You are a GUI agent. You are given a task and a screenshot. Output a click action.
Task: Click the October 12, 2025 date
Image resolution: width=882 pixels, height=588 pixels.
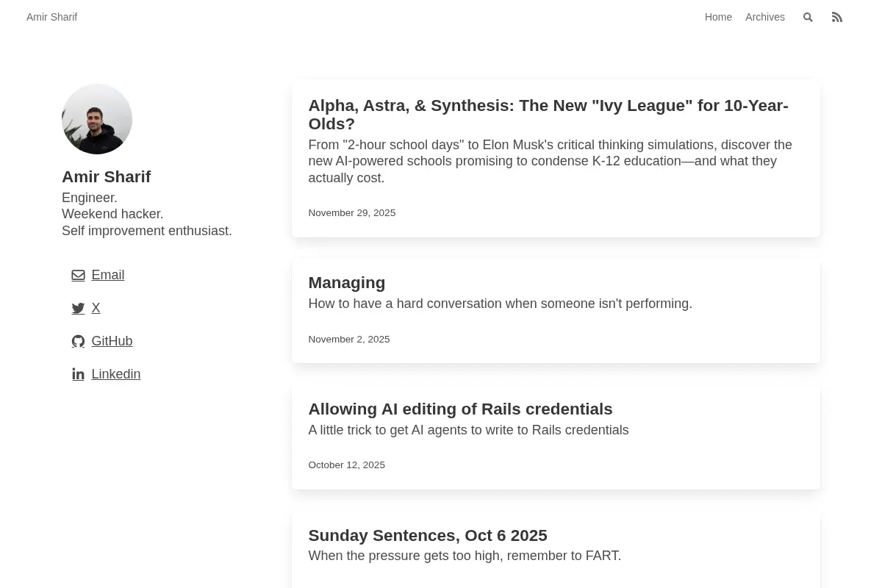point(346,465)
